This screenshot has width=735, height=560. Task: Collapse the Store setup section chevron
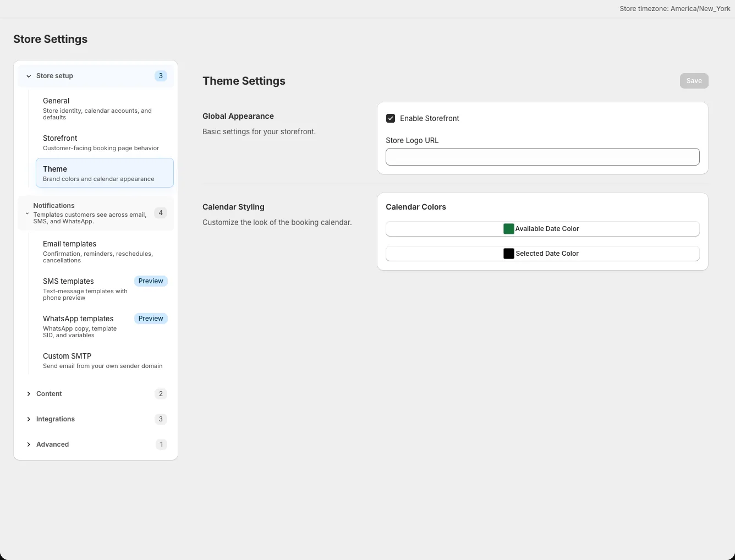click(29, 76)
